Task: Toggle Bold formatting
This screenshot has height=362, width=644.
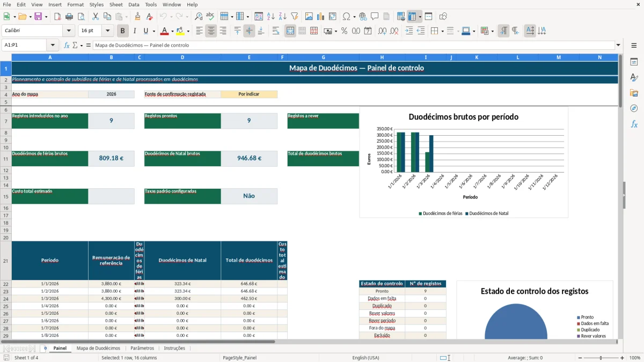Action: pos(123,31)
